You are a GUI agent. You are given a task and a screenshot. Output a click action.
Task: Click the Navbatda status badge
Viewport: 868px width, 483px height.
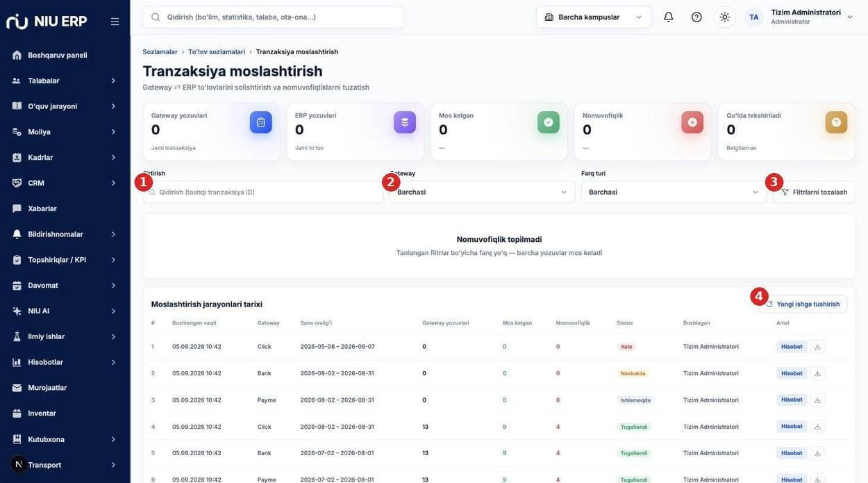click(633, 373)
